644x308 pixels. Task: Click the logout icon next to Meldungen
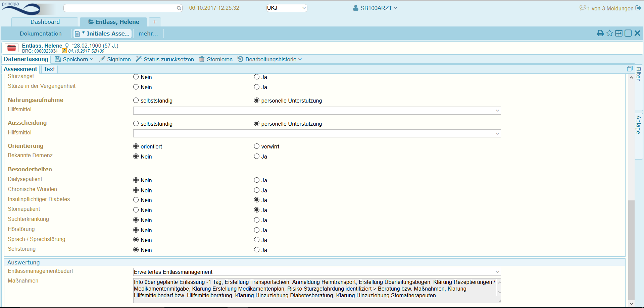click(638, 8)
